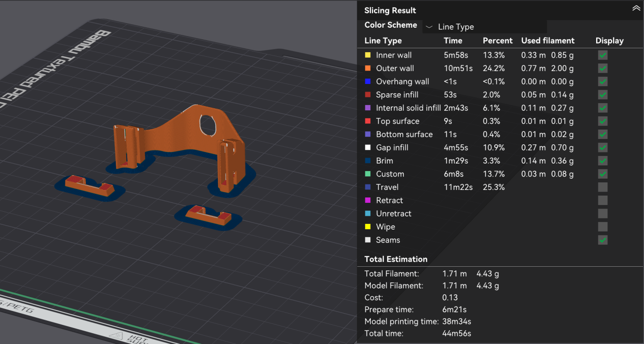Click the Custom green legend icon
Image resolution: width=644 pixels, height=344 pixels.
(x=368, y=174)
